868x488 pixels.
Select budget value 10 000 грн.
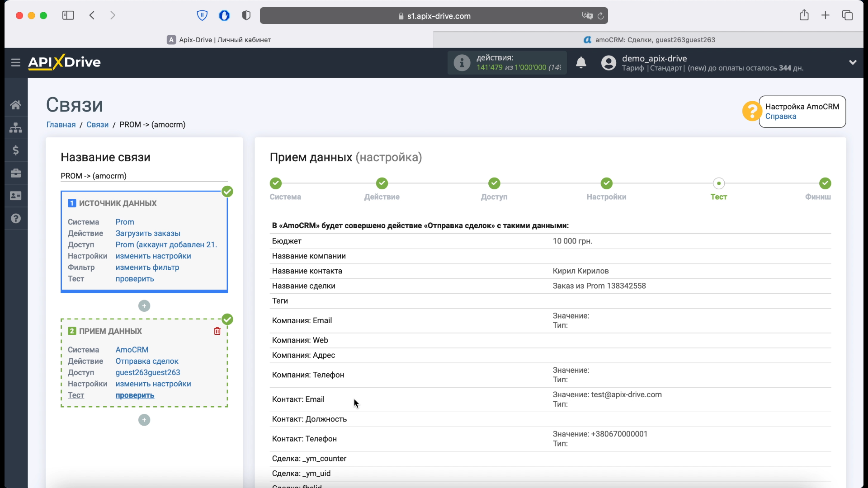572,241
